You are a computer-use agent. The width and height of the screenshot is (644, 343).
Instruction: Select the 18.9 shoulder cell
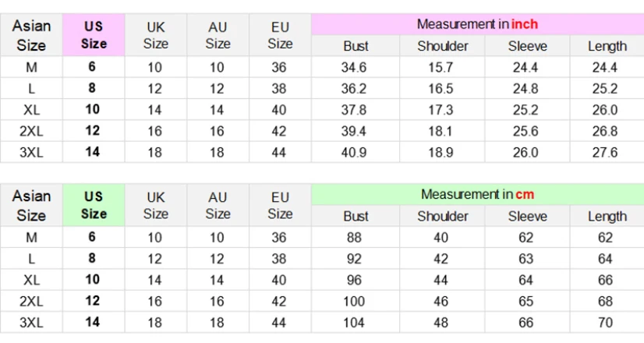(x=443, y=152)
